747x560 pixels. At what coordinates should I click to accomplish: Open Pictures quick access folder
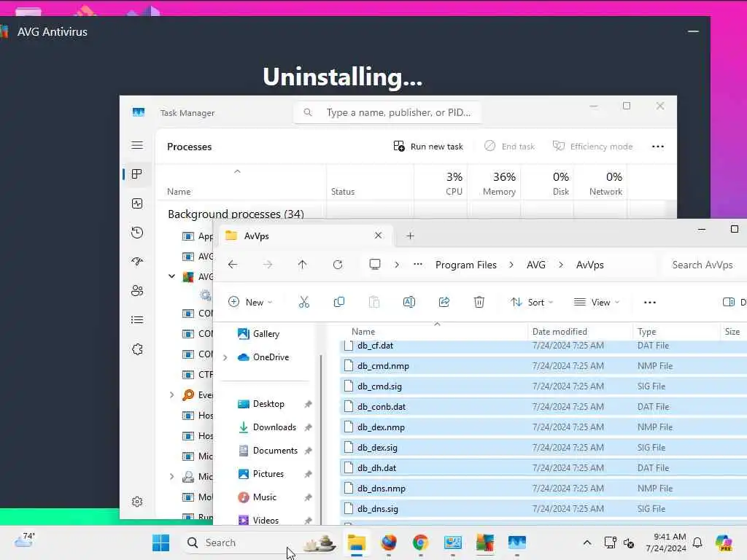pyautogui.click(x=260, y=474)
